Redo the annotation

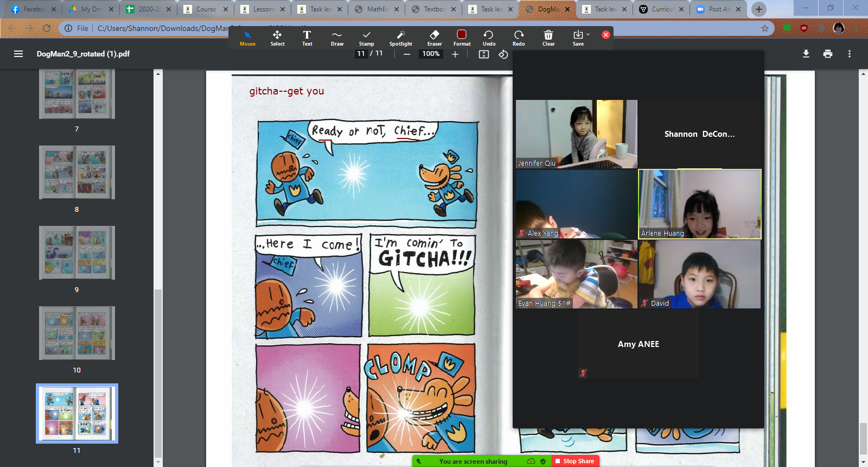pyautogui.click(x=519, y=38)
